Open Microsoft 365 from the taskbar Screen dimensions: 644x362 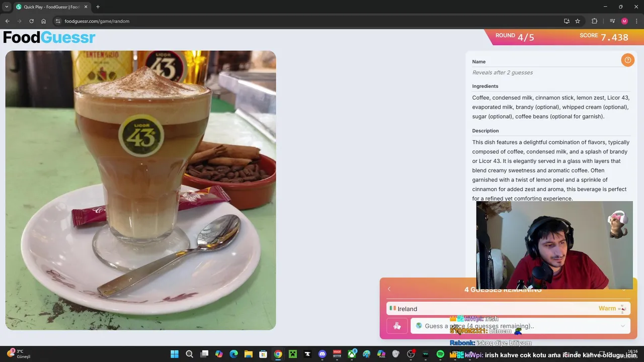pyautogui.click(x=381, y=354)
